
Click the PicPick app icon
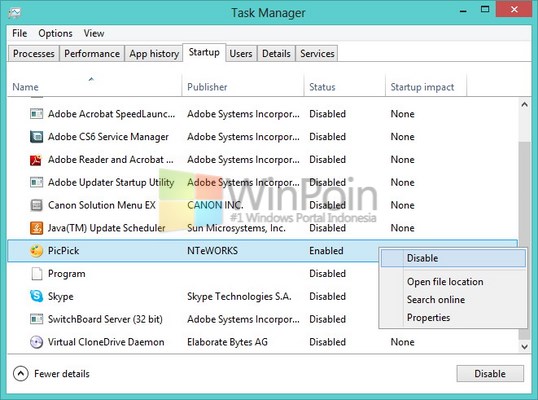pos(36,251)
